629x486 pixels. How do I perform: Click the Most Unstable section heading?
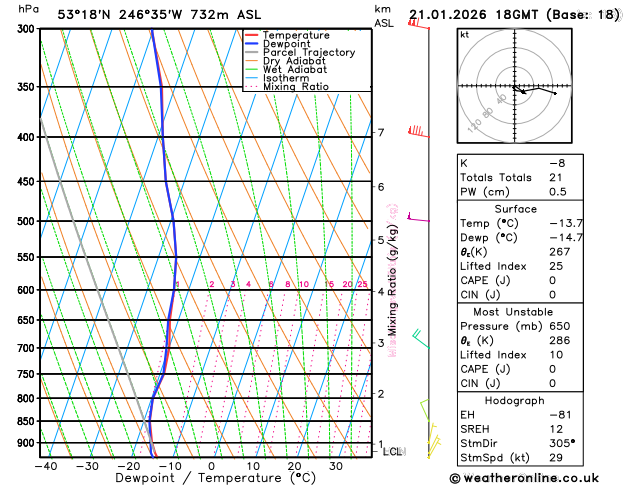coord(513,312)
